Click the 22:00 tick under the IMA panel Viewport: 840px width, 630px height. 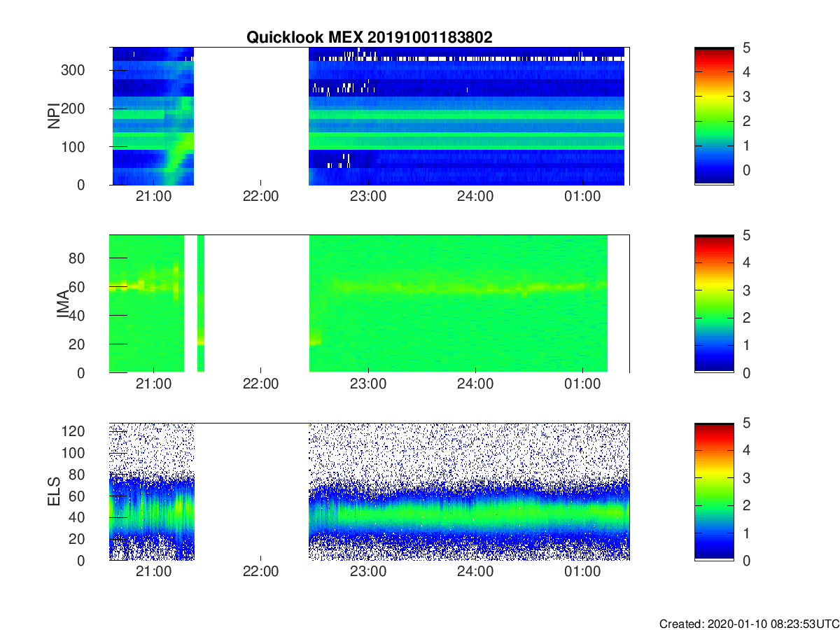(261, 384)
